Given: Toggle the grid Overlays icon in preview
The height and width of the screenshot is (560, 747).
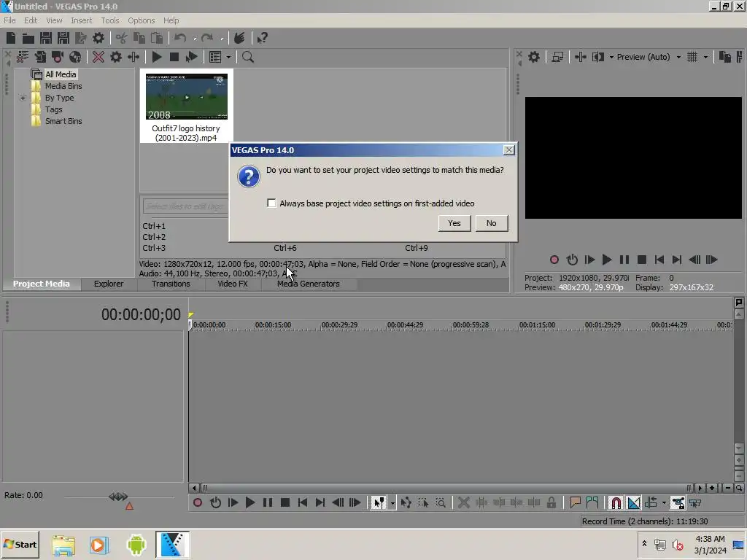Looking at the screenshot, I should (693, 57).
